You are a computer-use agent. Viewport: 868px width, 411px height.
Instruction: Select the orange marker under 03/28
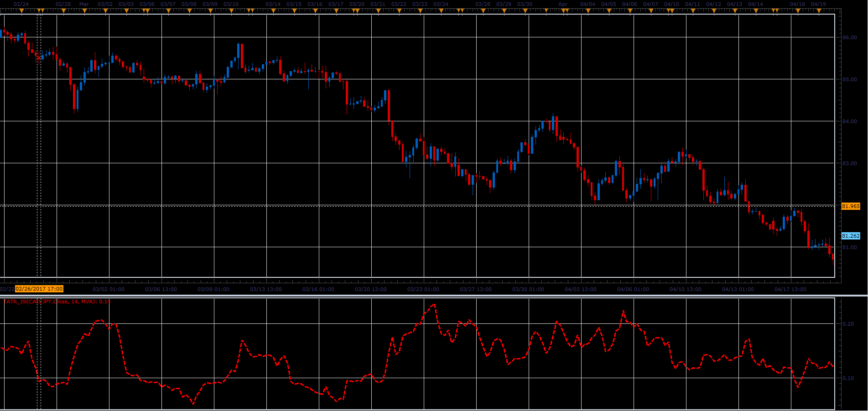483,10
